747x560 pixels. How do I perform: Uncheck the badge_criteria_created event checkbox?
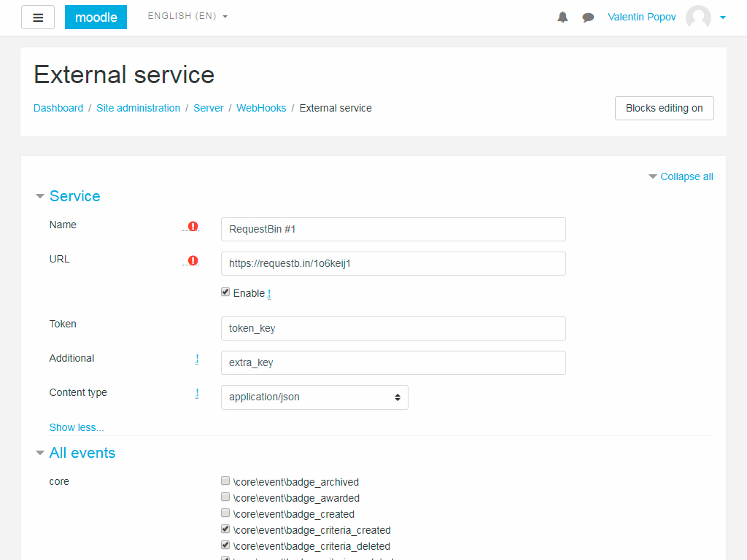(225, 529)
